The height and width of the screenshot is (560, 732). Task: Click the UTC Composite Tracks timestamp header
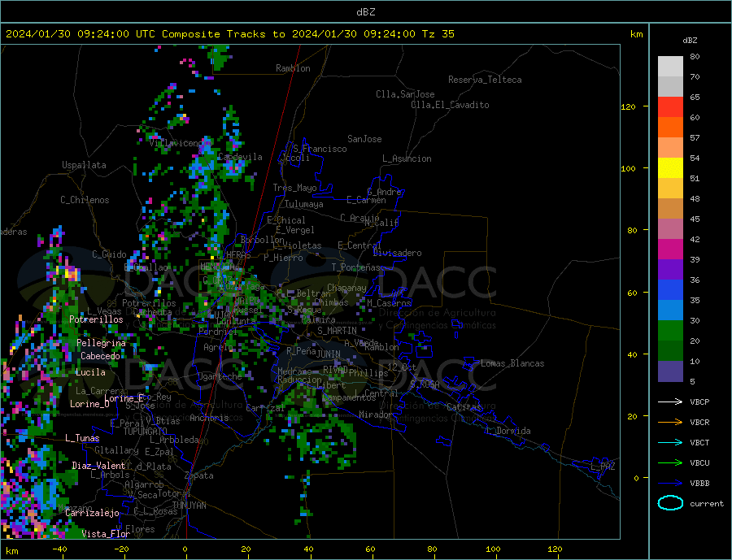pos(230,34)
